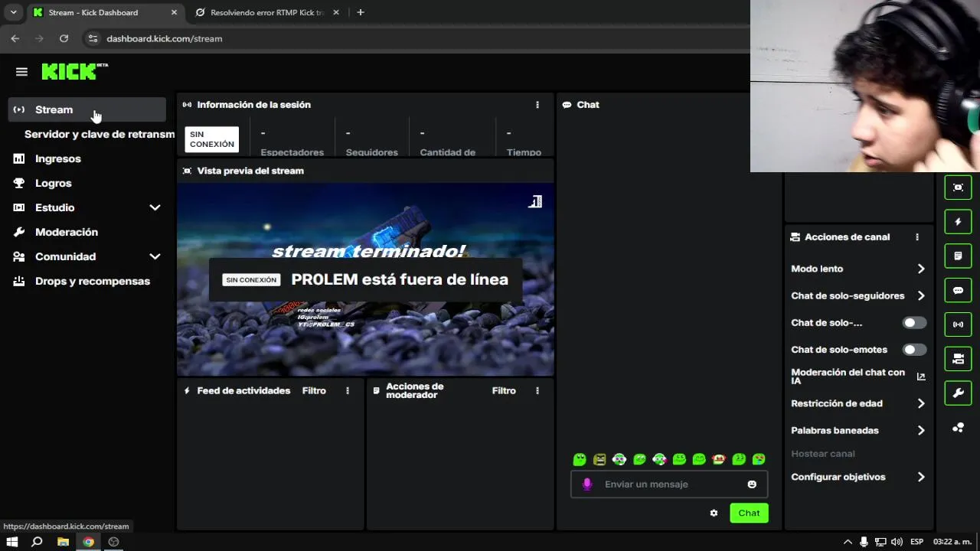Open the emoji picker in chat input
Viewport: 980px width, 551px height.
tap(752, 484)
